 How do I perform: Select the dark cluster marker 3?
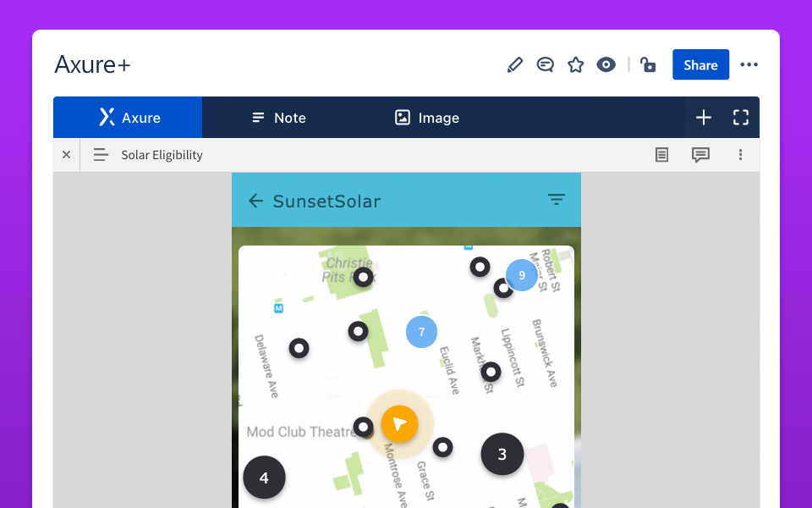[x=502, y=454]
